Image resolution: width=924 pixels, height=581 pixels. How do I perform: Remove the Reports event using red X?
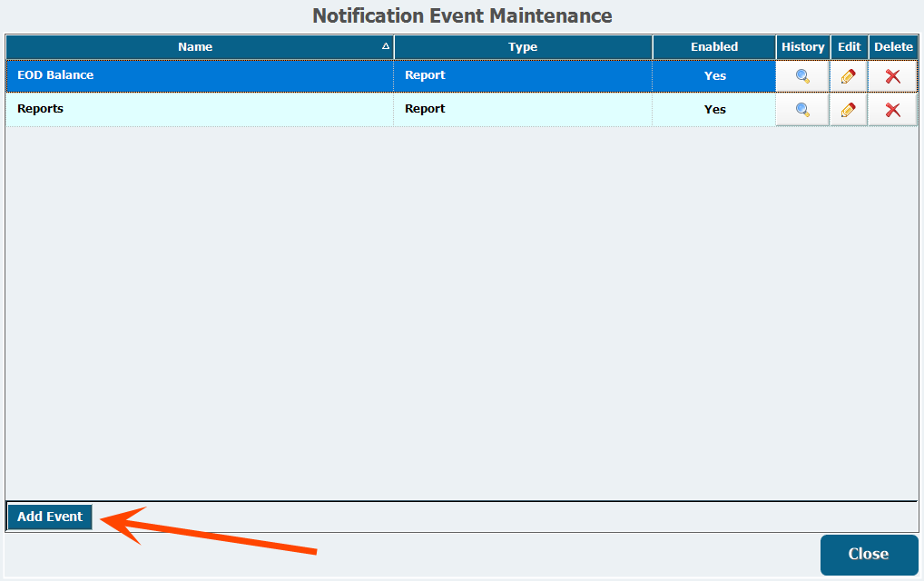(893, 110)
